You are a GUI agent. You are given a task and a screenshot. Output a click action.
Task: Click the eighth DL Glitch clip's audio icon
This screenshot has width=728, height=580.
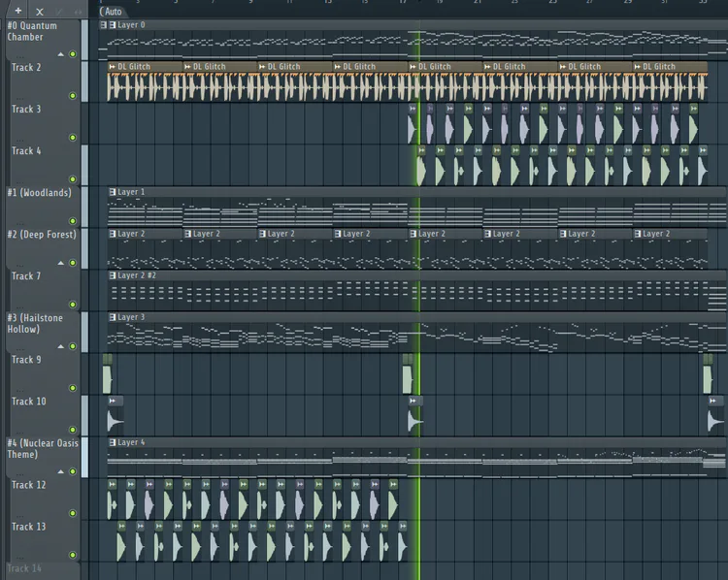point(638,66)
